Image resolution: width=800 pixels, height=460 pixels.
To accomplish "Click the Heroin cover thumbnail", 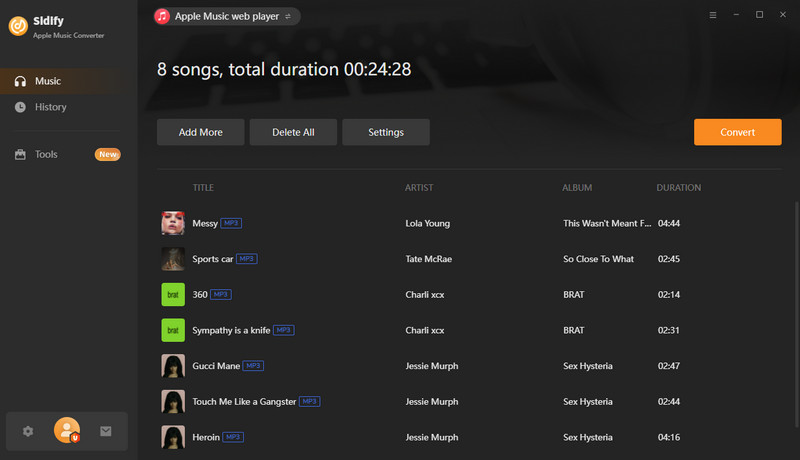I will click(x=173, y=438).
